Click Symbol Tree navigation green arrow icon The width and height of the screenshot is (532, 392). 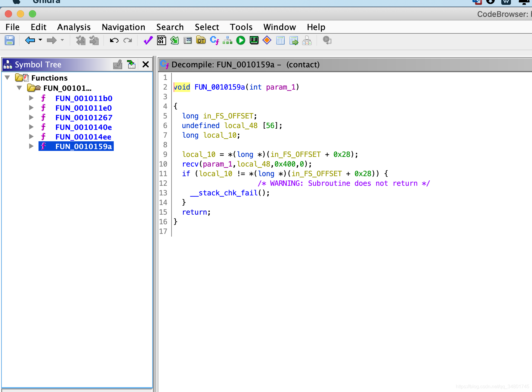(x=131, y=64)
